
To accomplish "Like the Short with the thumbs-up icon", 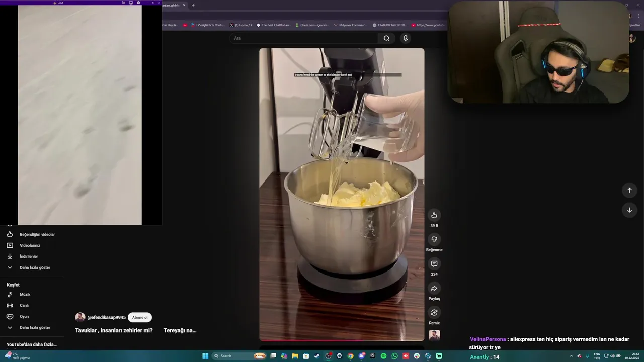I will coord(434,215).
